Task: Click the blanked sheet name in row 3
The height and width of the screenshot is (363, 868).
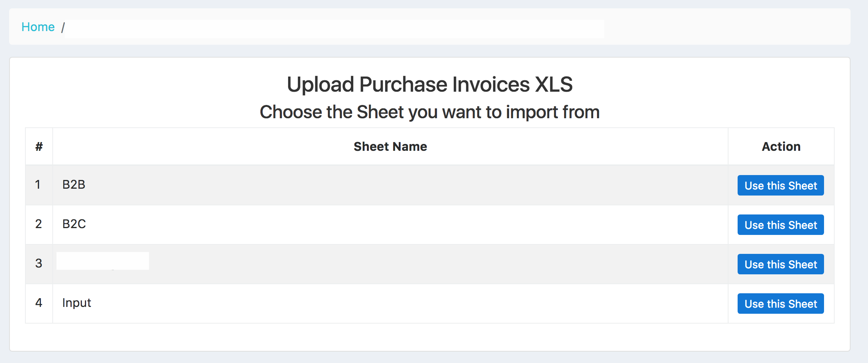Action: click(x=102, y=261)
